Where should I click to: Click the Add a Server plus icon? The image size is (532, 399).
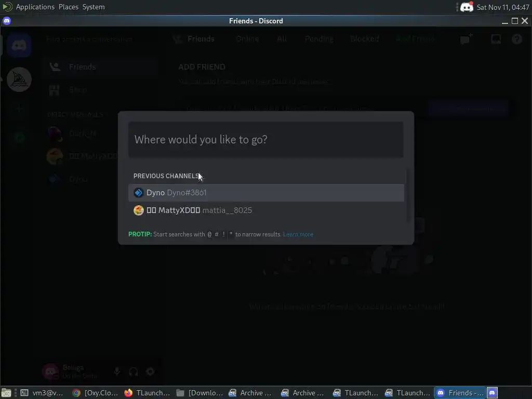pyautogui.click(x=19, y=109)
